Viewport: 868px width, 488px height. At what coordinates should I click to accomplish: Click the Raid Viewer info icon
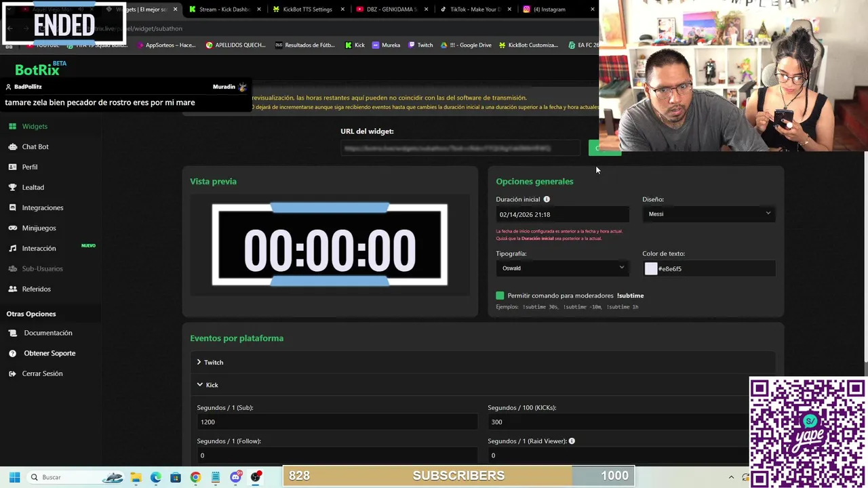coord(572,441)
